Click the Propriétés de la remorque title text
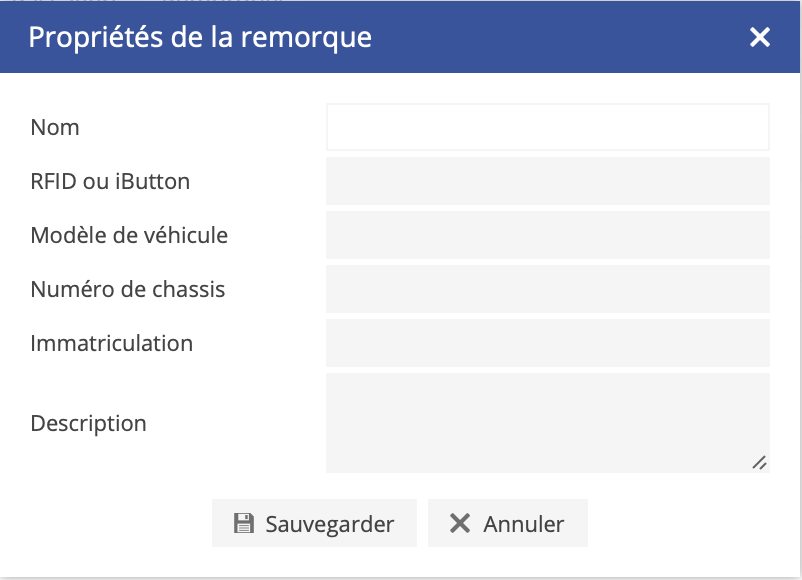The image size is (802, 580). (200, 38)
